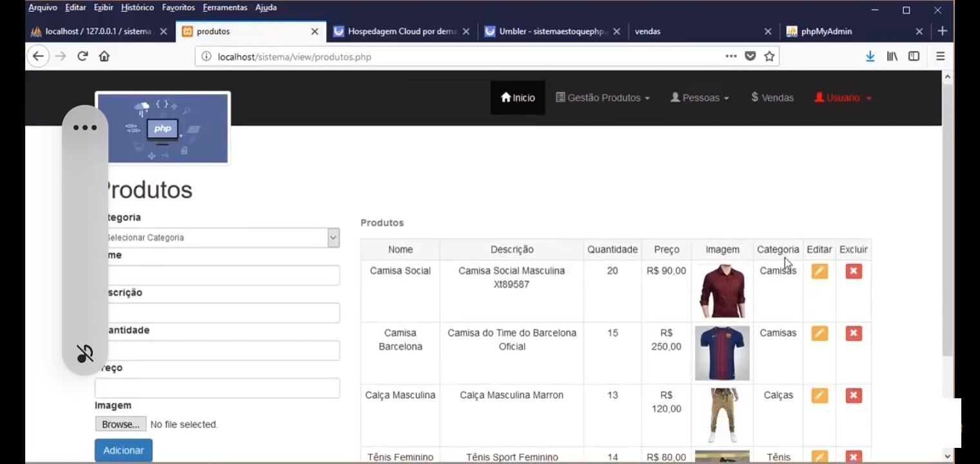This screenshot has height=464, width=980.
Task: Edit the Camisa Social product
Action: [x=819, y=271]
